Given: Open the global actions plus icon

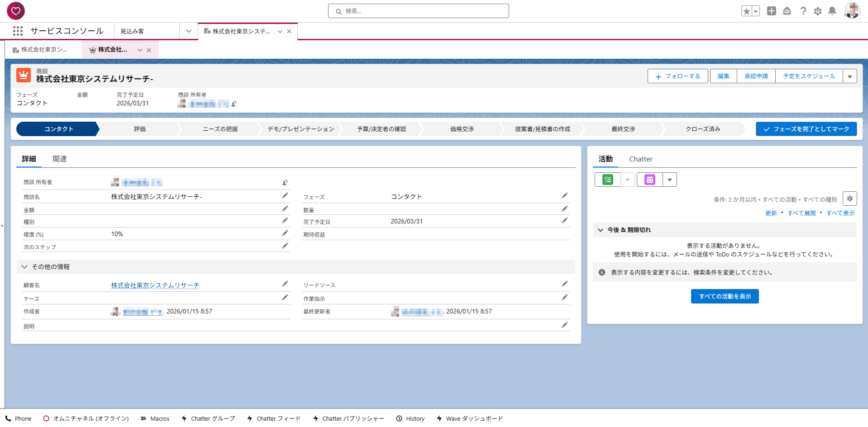Looking at the screenshot, I should click(x=772, y=11).
